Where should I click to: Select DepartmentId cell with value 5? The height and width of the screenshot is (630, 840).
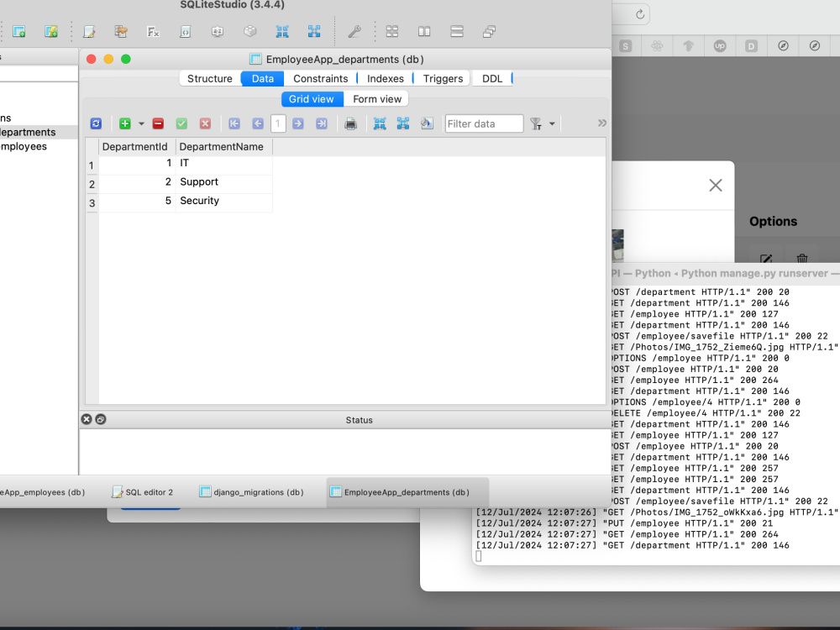[137, 202]
